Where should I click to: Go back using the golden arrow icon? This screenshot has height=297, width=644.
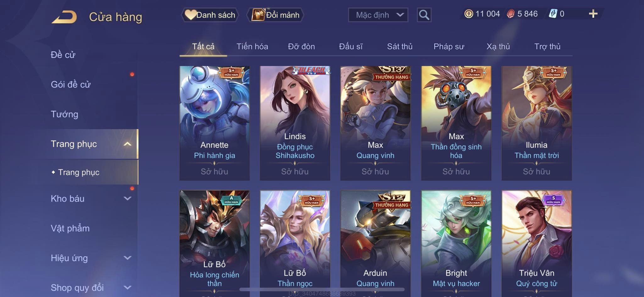64,17
